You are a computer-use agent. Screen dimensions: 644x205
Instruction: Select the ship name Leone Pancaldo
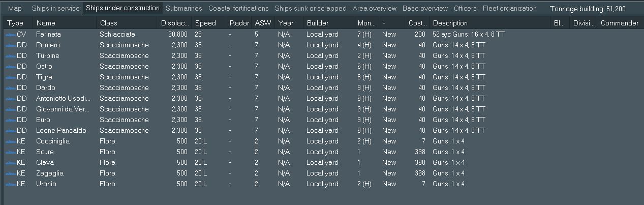(61, 131)
